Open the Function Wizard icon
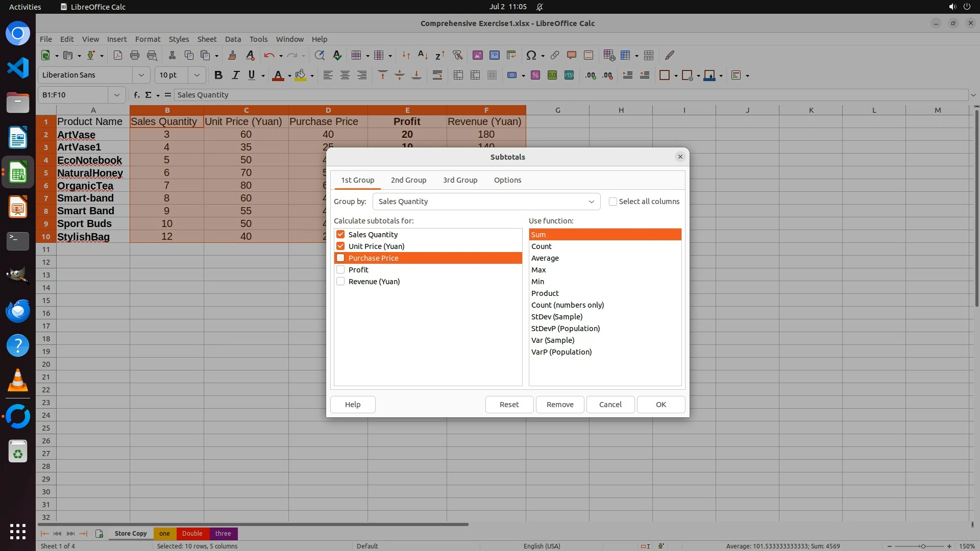This screenshot has height=551, width=980. pos(136,95)
